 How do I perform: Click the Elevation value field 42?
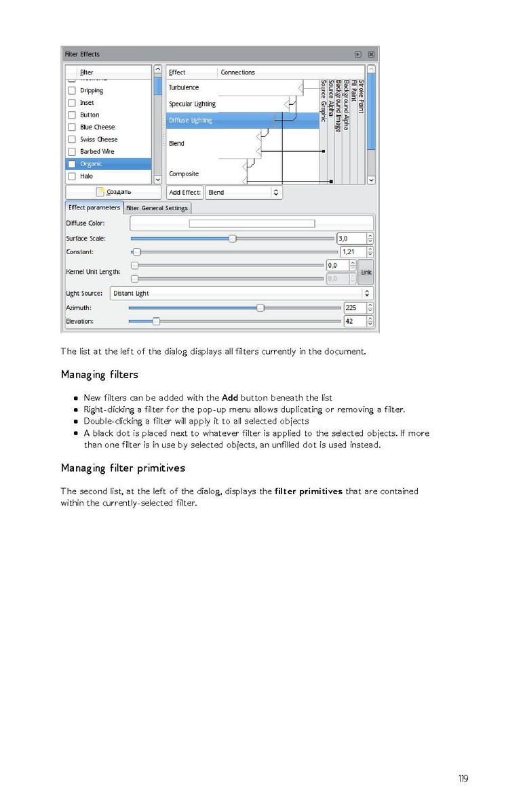point(355,321)
